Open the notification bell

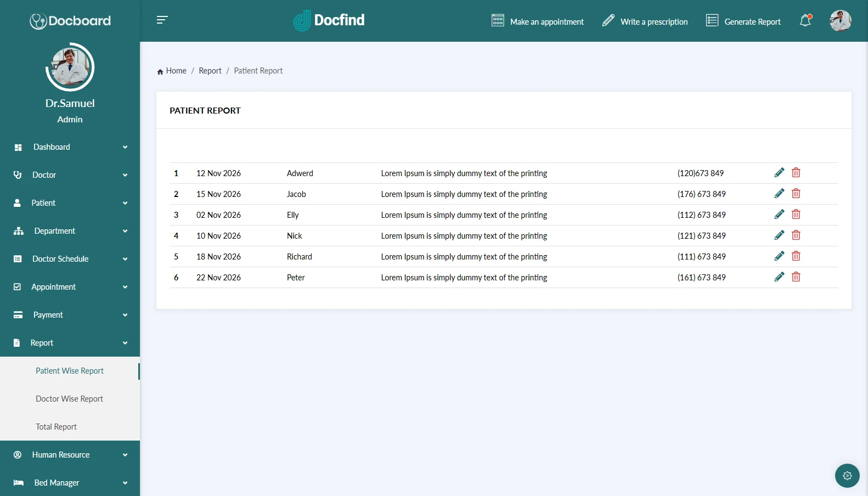click(x=805, y=21)
